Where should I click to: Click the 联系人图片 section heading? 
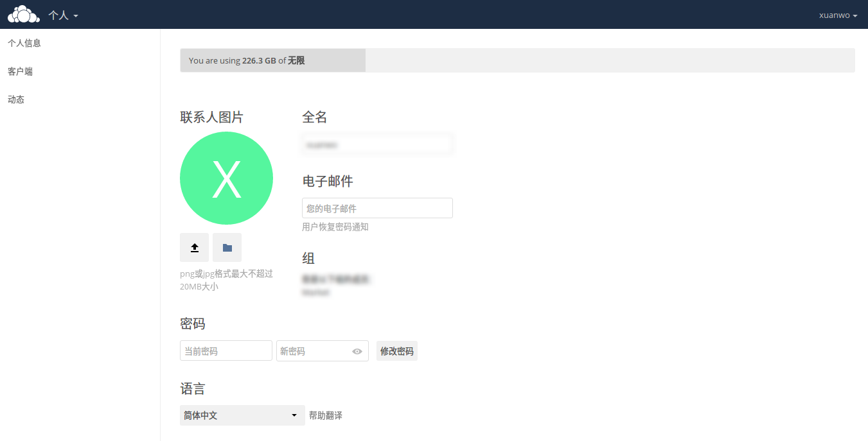click(211, 117)
